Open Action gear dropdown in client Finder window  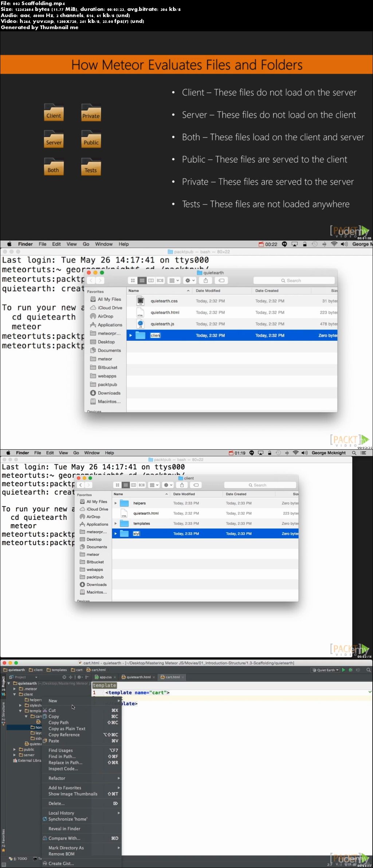168,485
